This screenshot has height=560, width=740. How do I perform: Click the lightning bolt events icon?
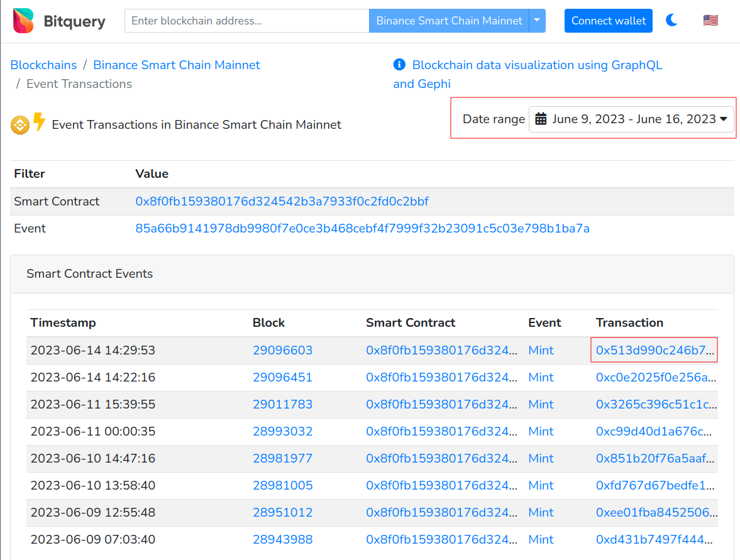39,122
